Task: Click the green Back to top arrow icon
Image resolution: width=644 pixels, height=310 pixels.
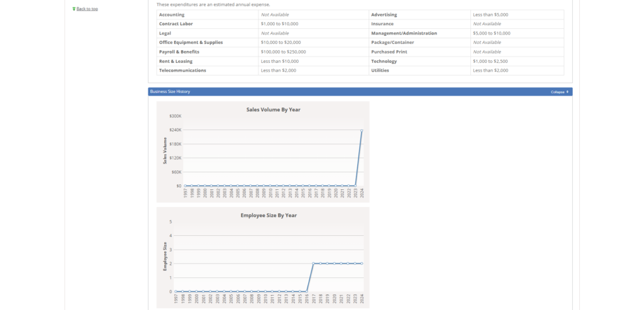Action: 74,9
